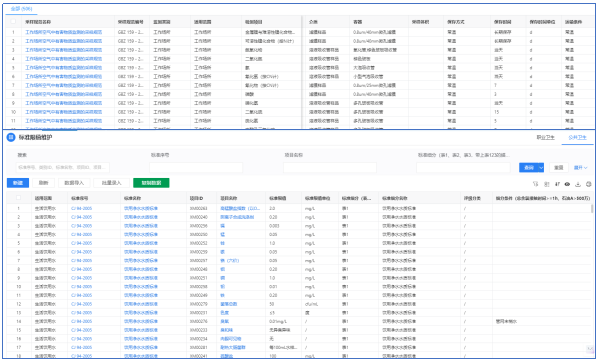
Task: Click the 批量录入 button
Action: click(x=111, y=183)
